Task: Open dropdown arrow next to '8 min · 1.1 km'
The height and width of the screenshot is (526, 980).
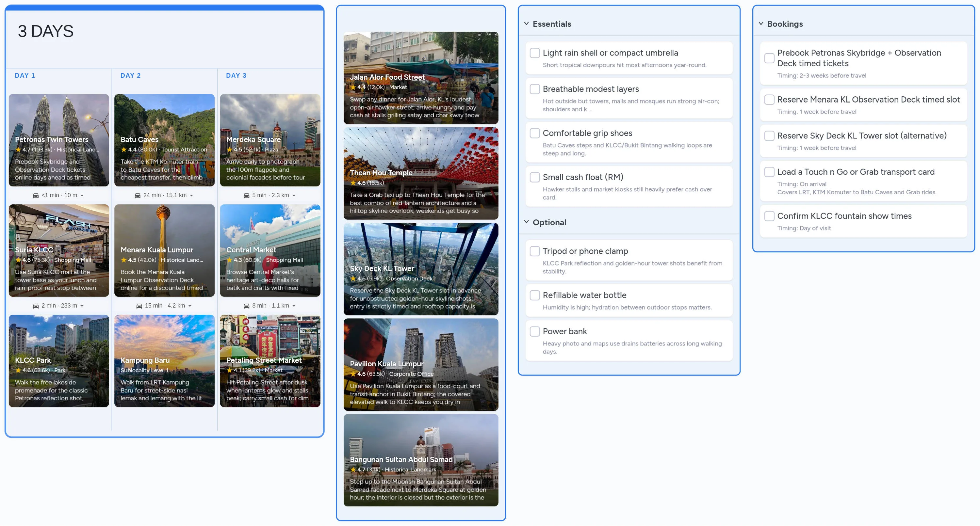Action: [294, 306]
